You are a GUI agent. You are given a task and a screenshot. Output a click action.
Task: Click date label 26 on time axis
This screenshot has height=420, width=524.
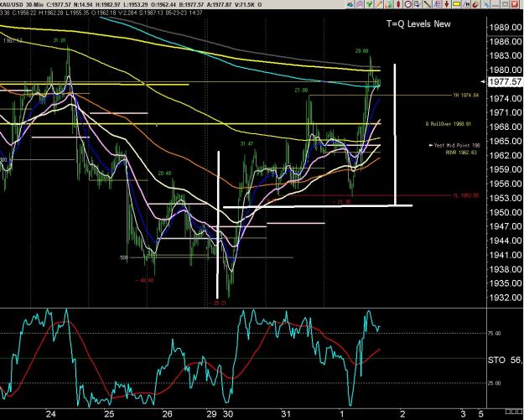(167, 414)
